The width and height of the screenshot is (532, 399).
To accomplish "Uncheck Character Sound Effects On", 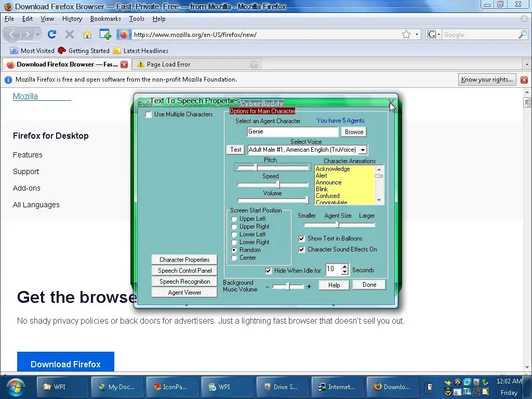I will pyautogui.click(x=301, y=250).
